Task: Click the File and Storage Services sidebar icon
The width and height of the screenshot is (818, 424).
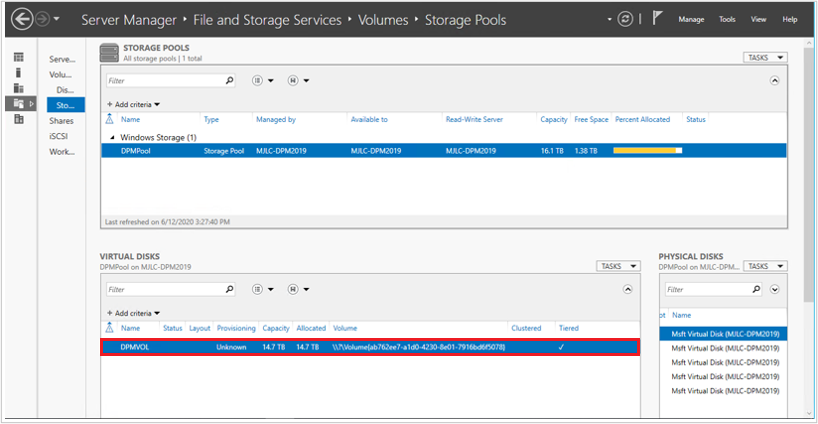Action: pyautogui.click(x=19, y=103)
